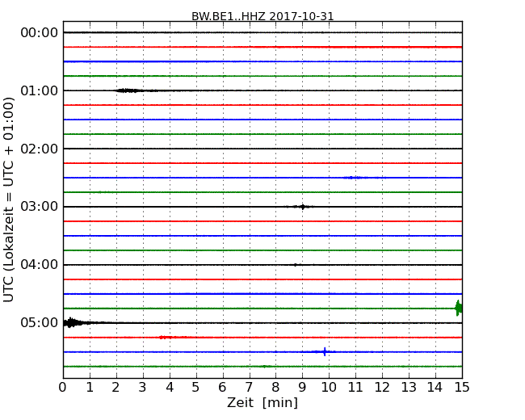Click x-axis tick label 1
525x420 pixels.
(x=90, y=388)
